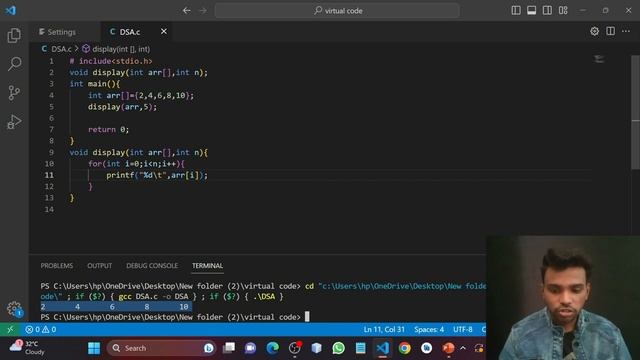Click 'display(arr,5);' call in main
640x360 pixels.
coord(122,107)
